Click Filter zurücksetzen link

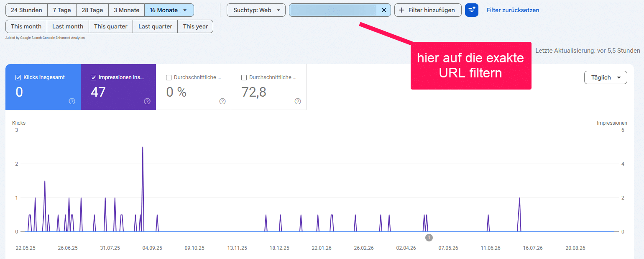click(x=513, y=10)
